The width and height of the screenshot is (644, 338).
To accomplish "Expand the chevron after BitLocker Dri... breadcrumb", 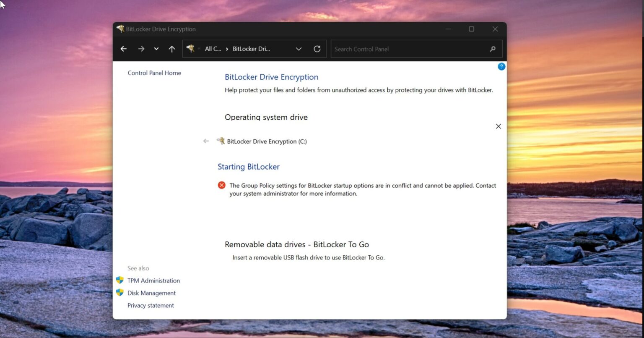I will [x=299, y=49].
